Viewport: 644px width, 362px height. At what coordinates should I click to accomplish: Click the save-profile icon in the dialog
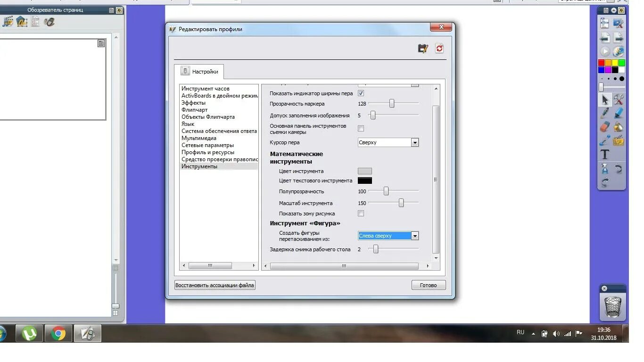pyautogui.click(x=423, y=48)
